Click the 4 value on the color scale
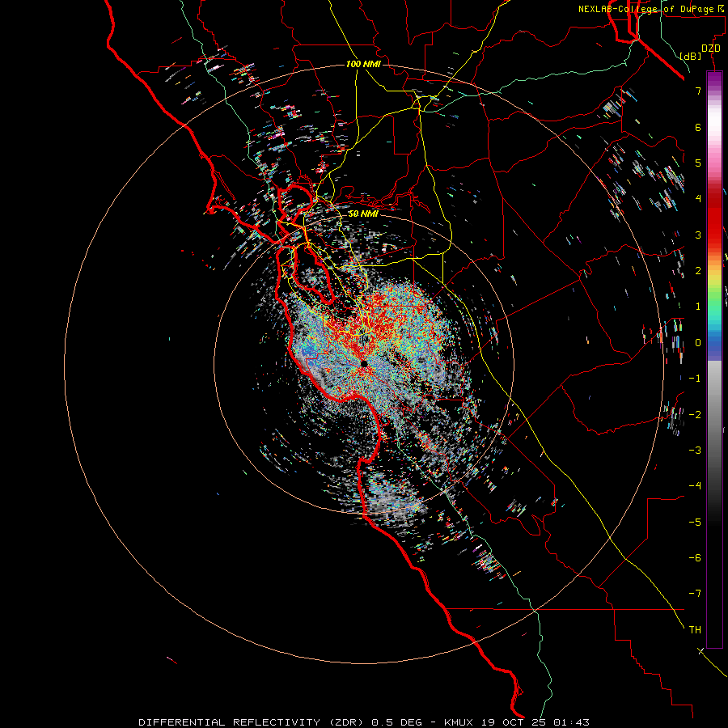728x728 pixels. (698, 199)
